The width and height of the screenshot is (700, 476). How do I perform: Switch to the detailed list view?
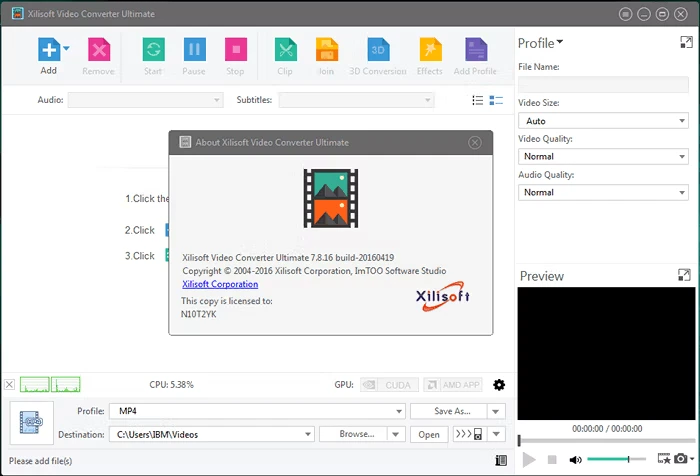pos(496,100)
